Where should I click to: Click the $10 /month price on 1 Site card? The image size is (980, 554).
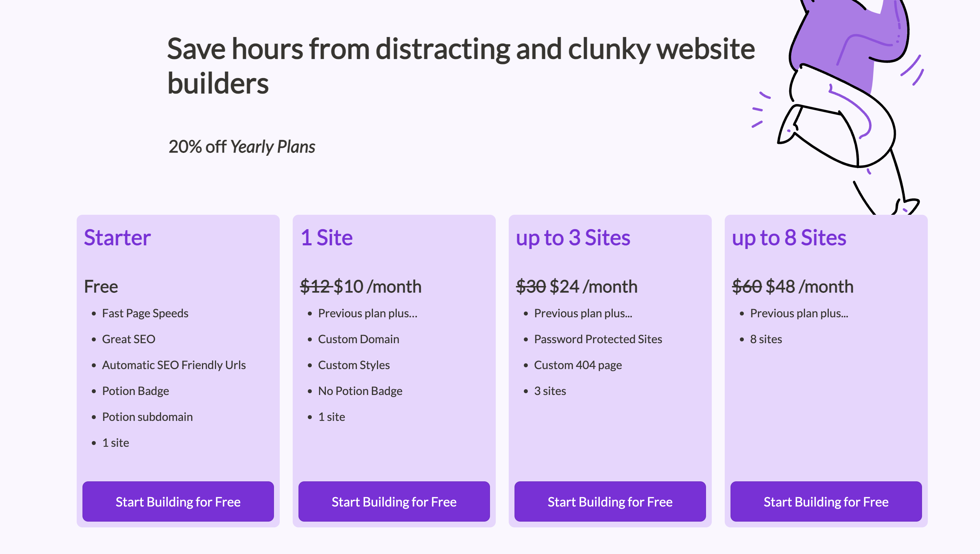click(378, 286)
